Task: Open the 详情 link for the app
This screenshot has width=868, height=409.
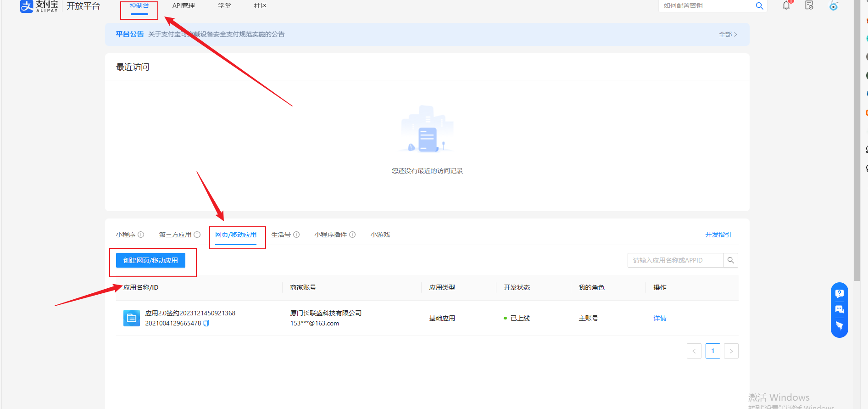Action: click(x=660, y=318)
